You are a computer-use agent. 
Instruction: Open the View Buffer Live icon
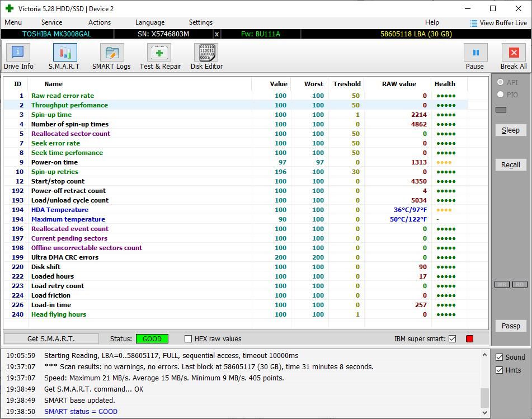click(474, 23)
